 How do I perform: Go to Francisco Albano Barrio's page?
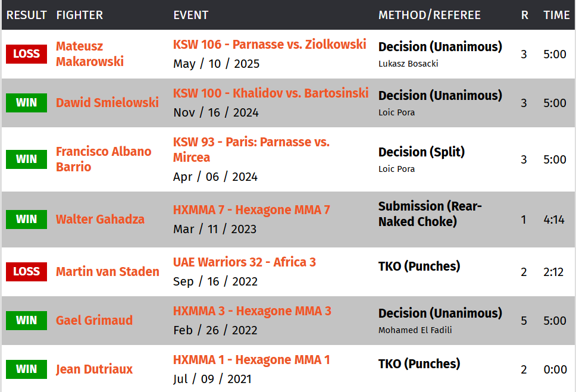click(104, 159)
